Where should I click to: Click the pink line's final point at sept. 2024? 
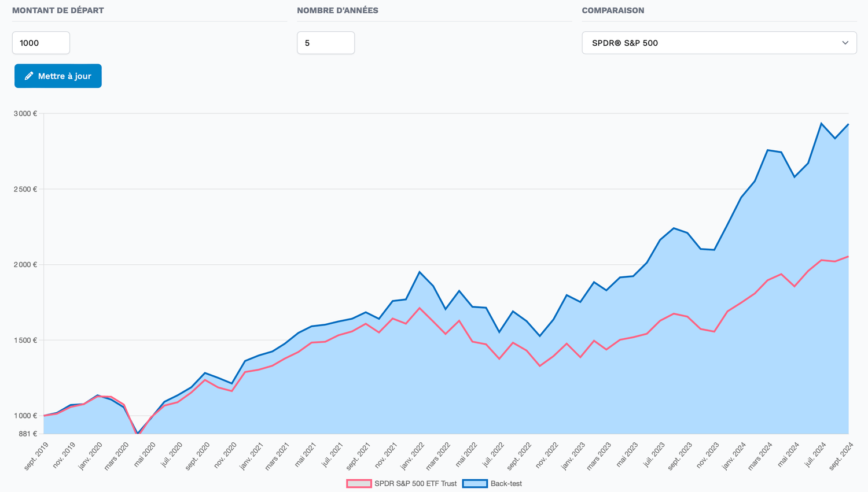click(848, 257)
